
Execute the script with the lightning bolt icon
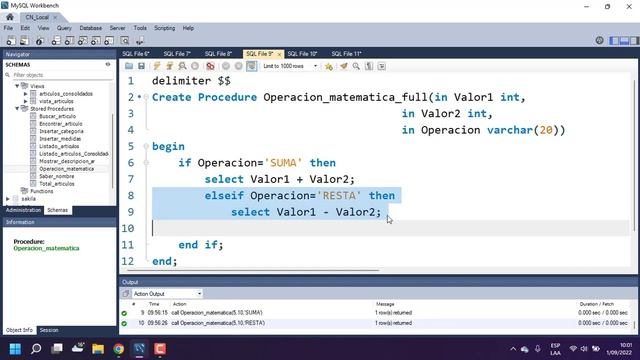tap(157, 66)
